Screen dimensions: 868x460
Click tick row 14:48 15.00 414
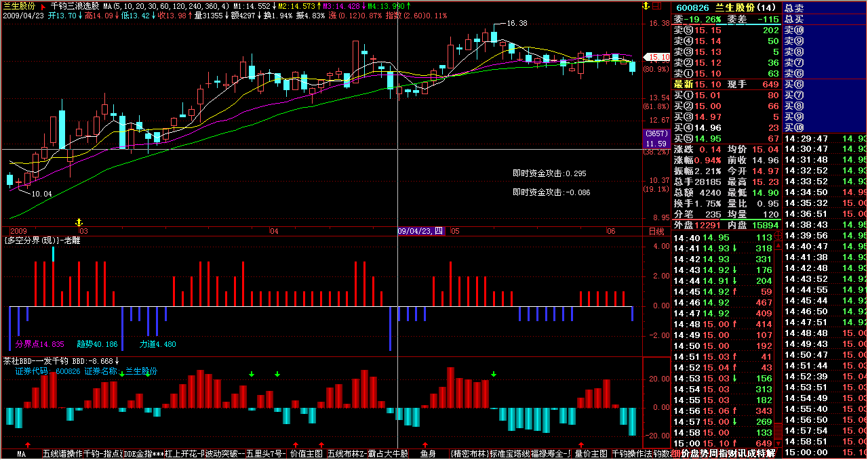pos(723,325)
